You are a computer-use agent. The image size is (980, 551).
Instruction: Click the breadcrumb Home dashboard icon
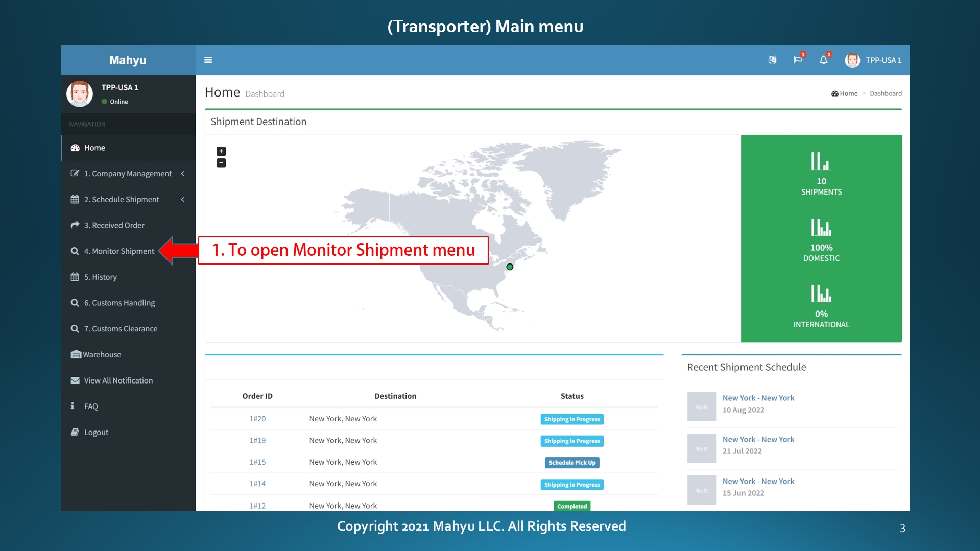835,93
